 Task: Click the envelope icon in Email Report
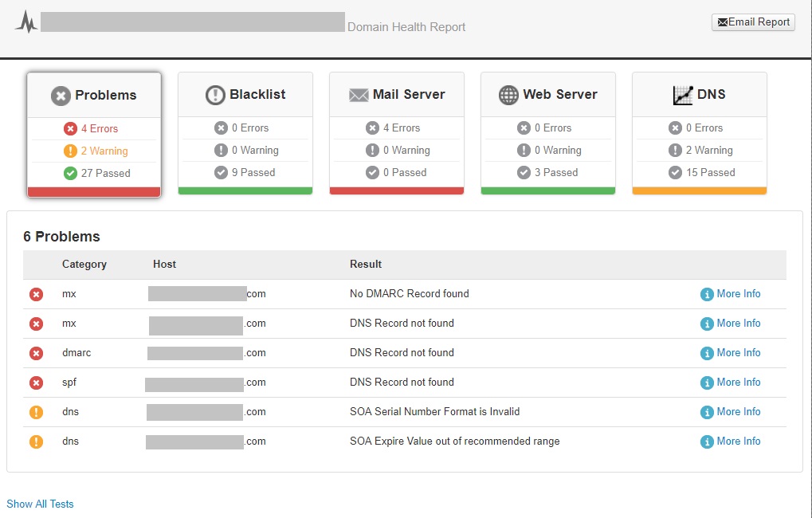click(x=723, y=22)
